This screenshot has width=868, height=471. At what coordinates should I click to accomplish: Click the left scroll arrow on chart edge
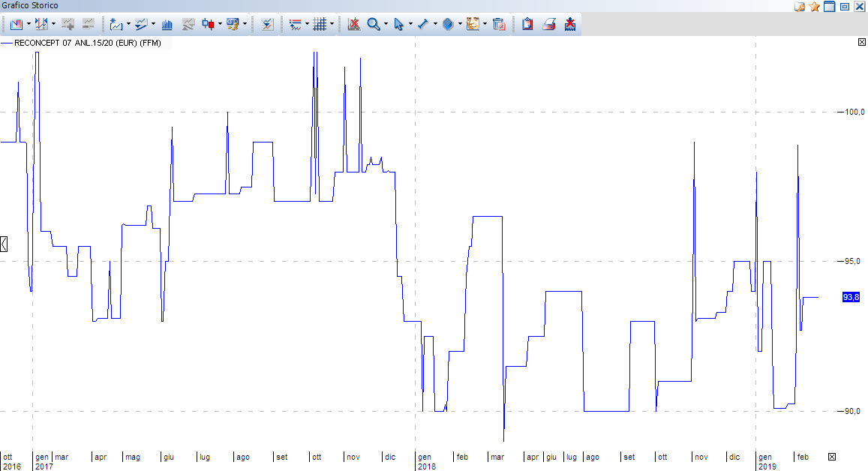[4, 243]
